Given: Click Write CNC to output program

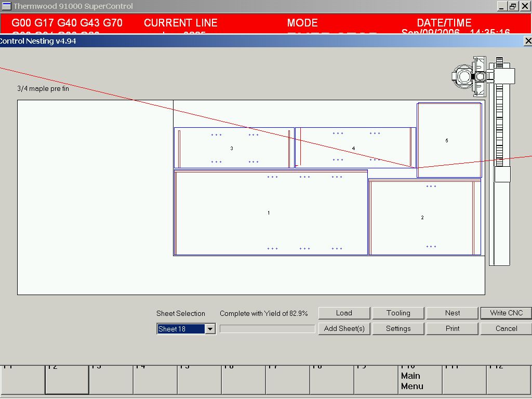Looking at the screenshot, I should click(x=506, y=313).
